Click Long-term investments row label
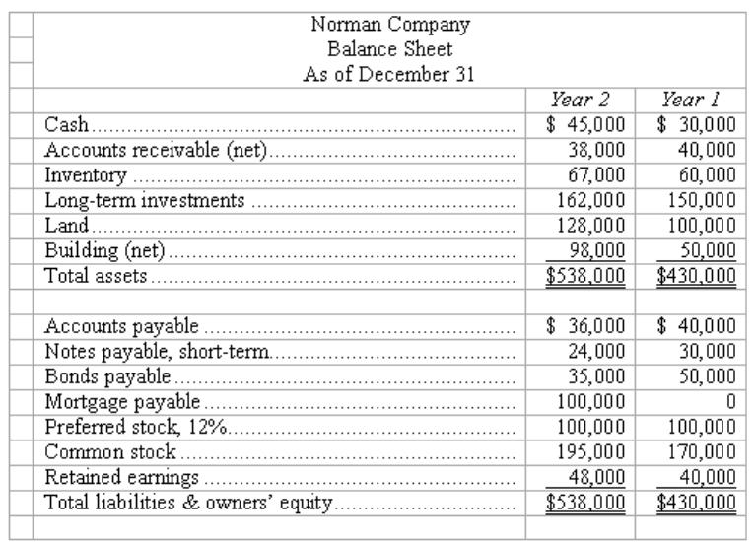Viewport: 756px width, 542px height. point(145,201)
